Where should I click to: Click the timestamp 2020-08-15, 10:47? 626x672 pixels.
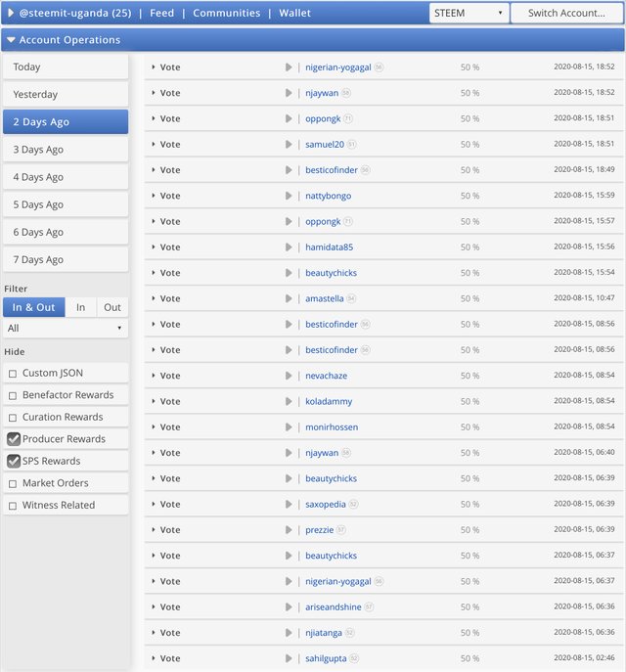[584, 298]
